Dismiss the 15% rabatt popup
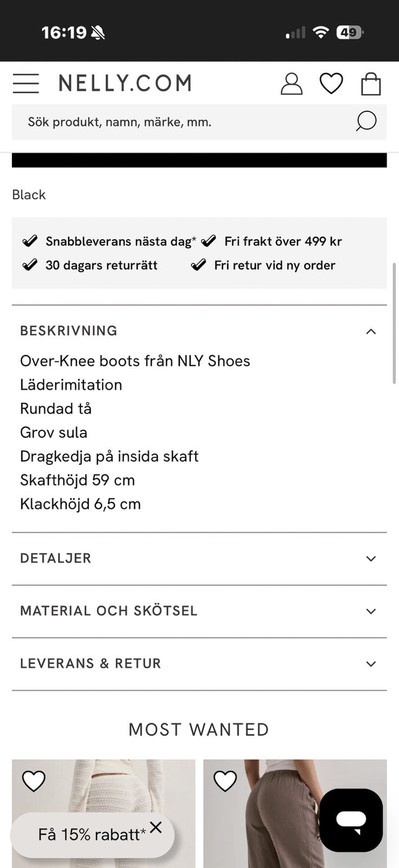 click(156, 827)
